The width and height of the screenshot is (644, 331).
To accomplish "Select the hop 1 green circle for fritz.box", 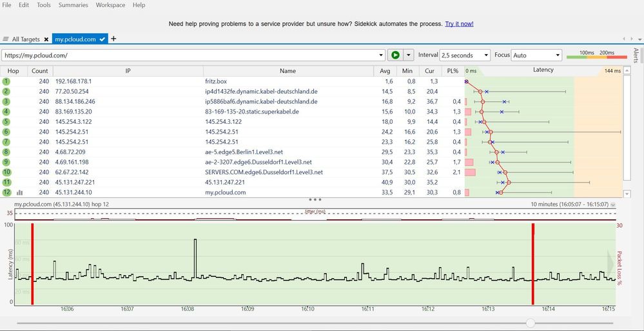I will [x=6, y=81].
